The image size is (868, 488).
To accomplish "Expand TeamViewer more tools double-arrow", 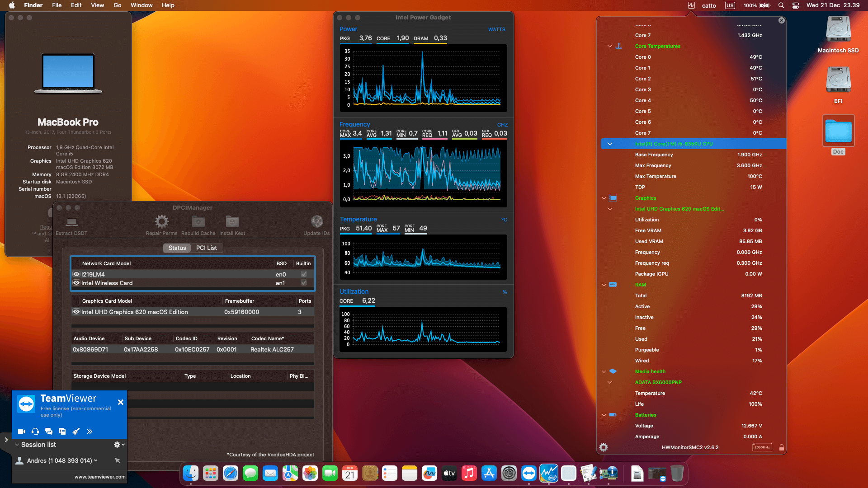I will point(90,432).
